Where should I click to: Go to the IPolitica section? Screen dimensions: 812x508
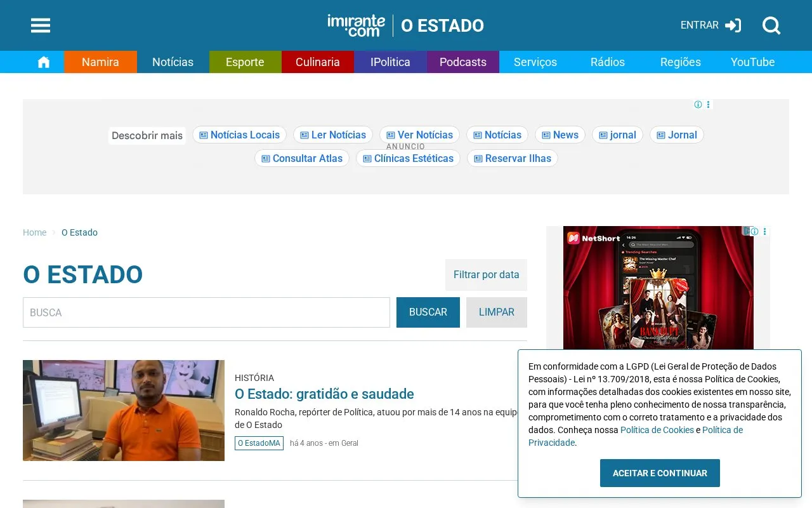[390, 62]
